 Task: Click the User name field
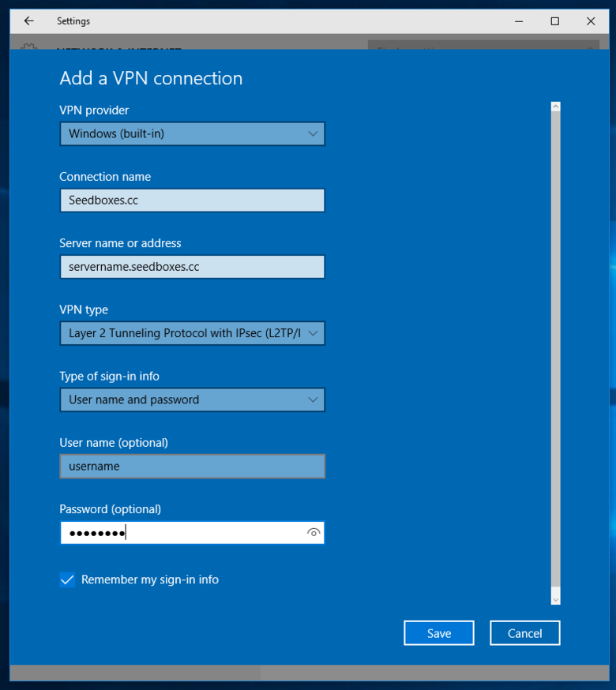coord(193,466)
